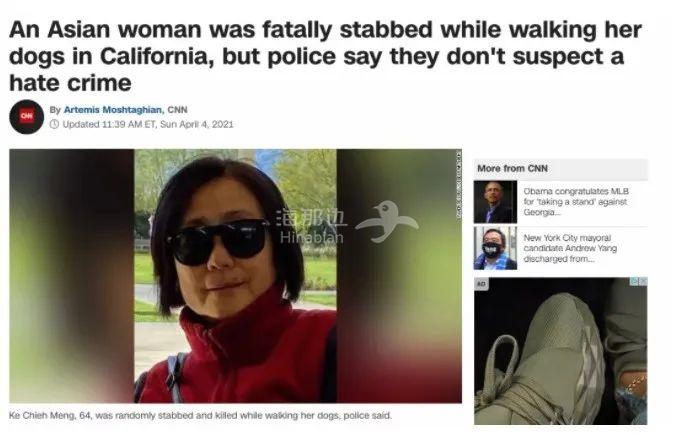Click the 'Updated 11:39 AM ET' timestamp
Viewport: 696px width, 448px height.
148,124
